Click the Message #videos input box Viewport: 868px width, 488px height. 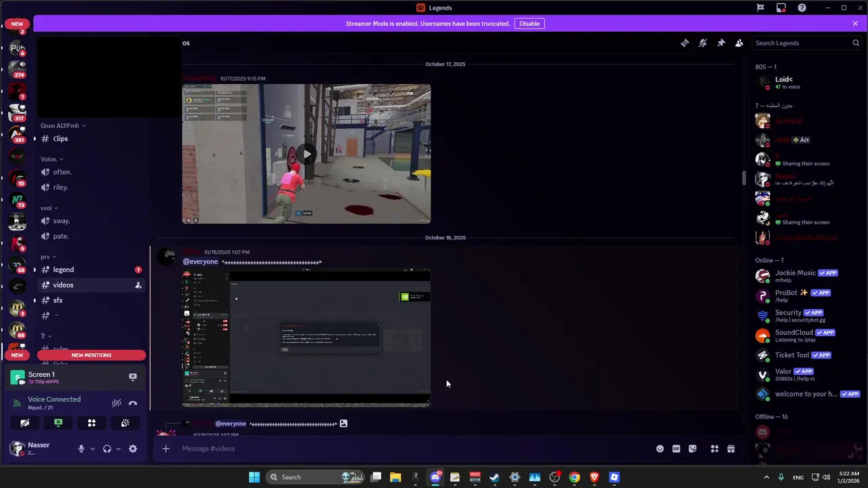click(414, 449)
